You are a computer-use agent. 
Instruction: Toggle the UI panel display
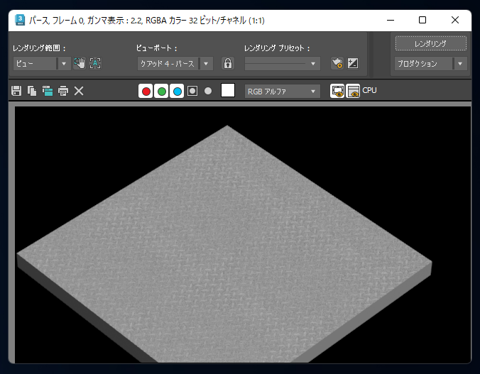point(353,91)
